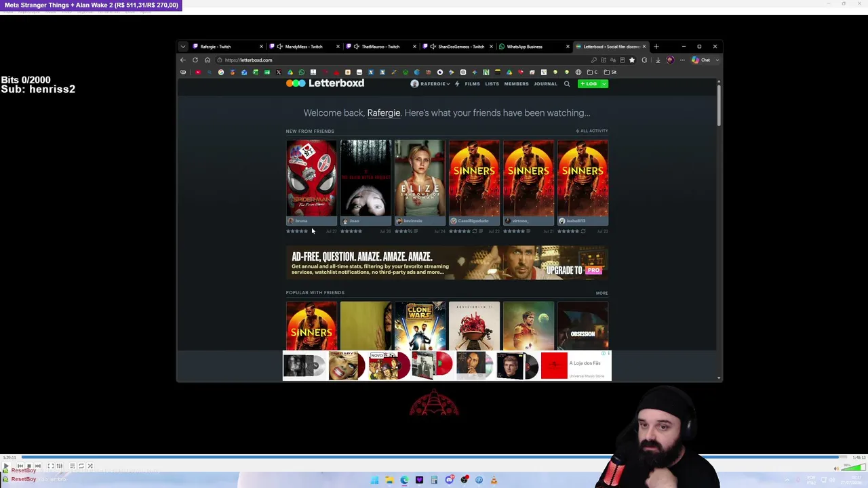The height and width of the screenshot is (488, 868).
Task: Open a new browser tab
Action: [656, 47]
